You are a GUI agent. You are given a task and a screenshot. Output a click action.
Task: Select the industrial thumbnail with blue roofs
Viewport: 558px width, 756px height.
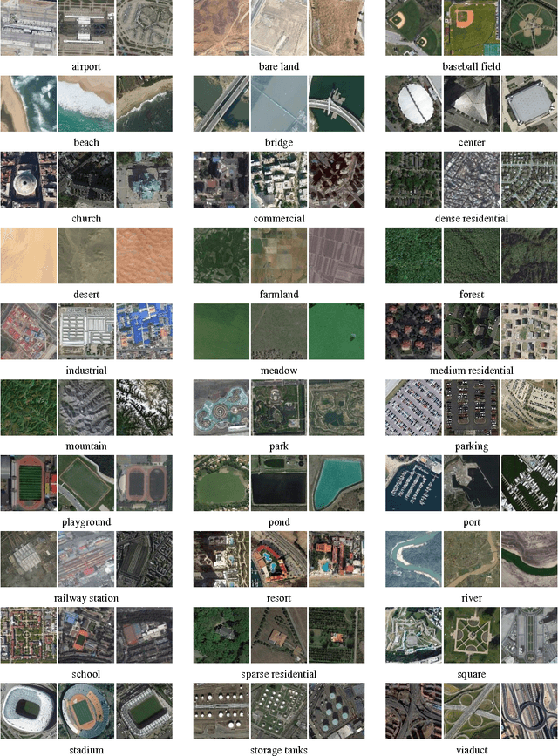pyautogui.click(x=144, y=331)
